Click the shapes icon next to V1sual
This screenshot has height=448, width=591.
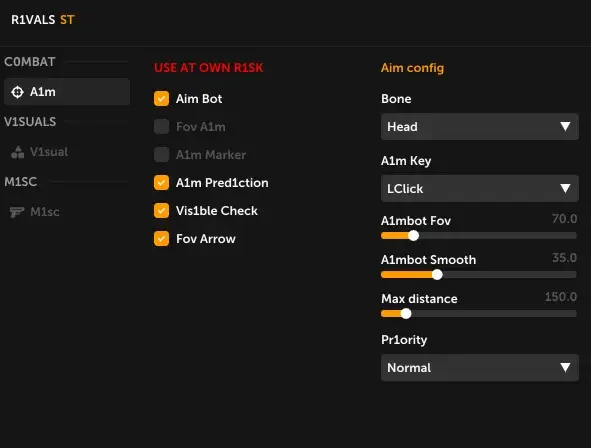click(17, 152)
